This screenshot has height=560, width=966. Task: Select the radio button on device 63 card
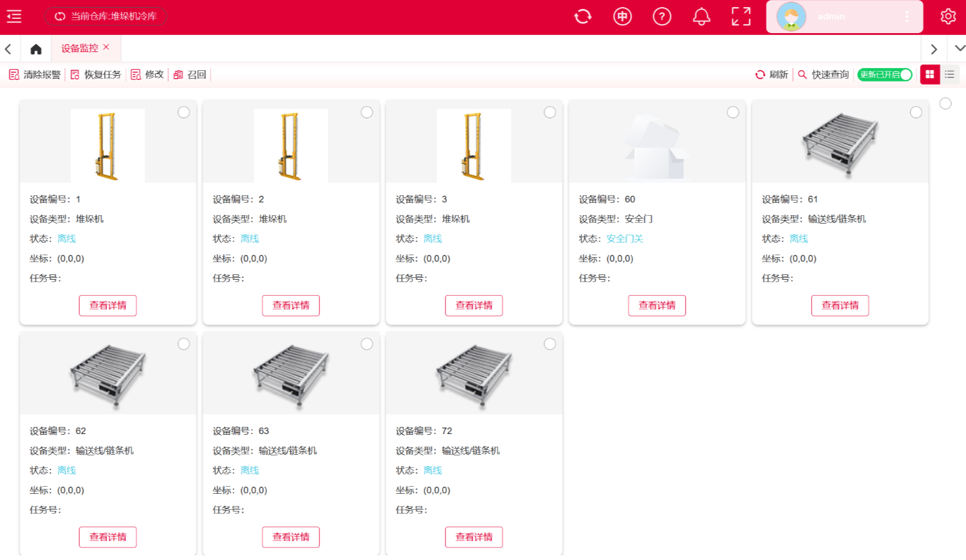click(x=367, y=344)
